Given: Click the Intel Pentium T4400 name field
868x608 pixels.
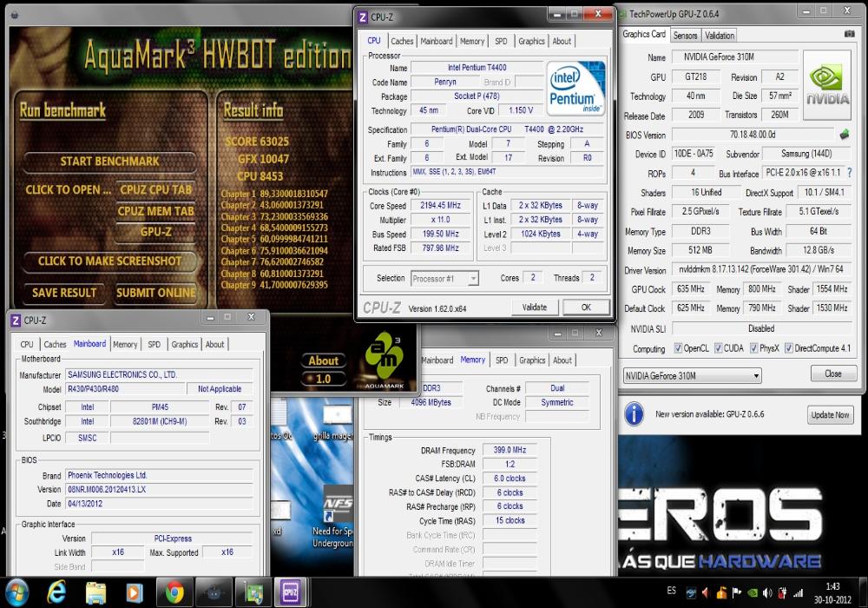Looking at the screenshot, I should 477,68.
